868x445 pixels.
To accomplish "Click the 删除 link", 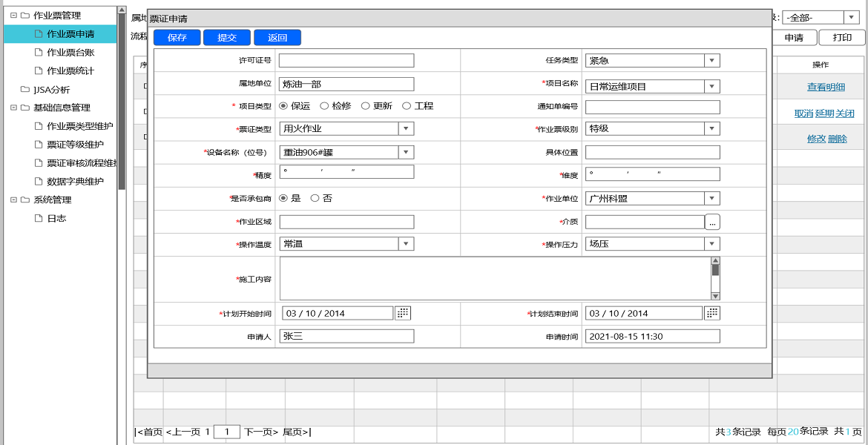I will pos(838,139).
